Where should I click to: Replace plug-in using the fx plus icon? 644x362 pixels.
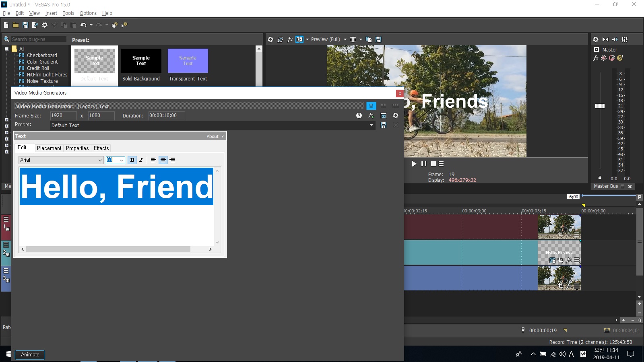click(371, 115)
